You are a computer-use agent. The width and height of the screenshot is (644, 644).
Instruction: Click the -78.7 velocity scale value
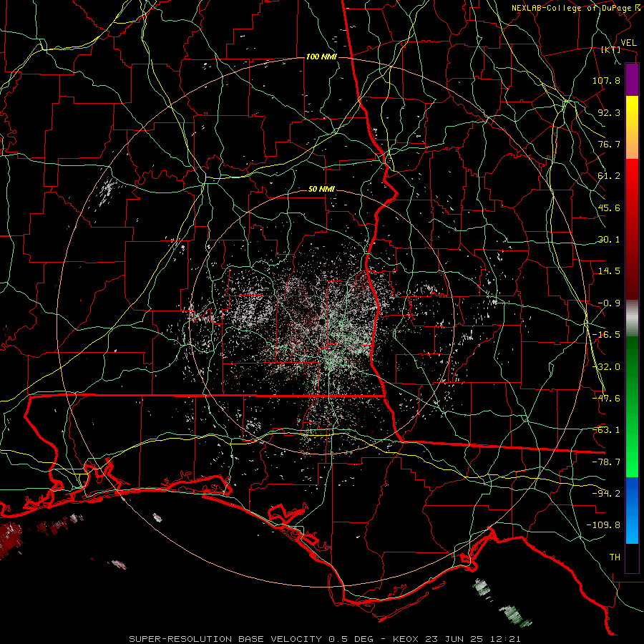(x=606, y=462)
